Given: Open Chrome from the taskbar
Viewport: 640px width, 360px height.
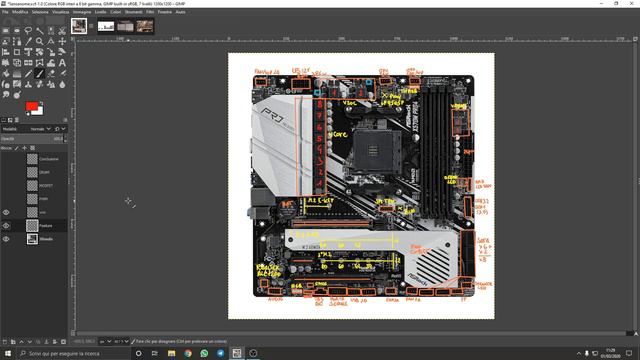Looking at the screenshot, I should 188,353.
